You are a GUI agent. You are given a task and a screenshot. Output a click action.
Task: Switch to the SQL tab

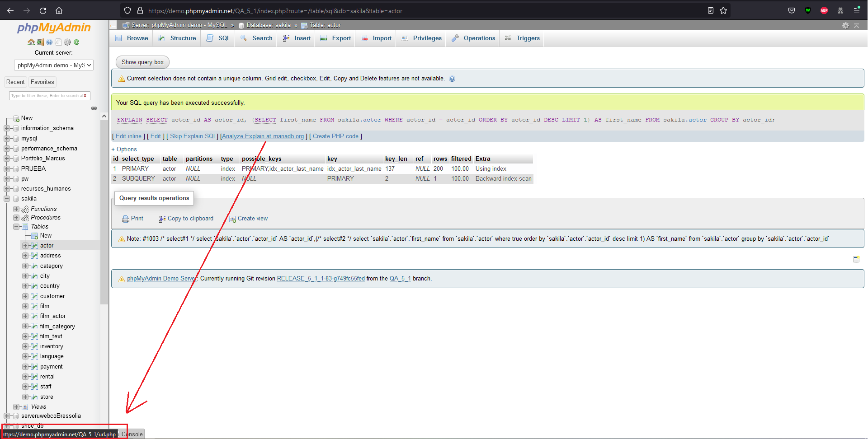[217, 38]
